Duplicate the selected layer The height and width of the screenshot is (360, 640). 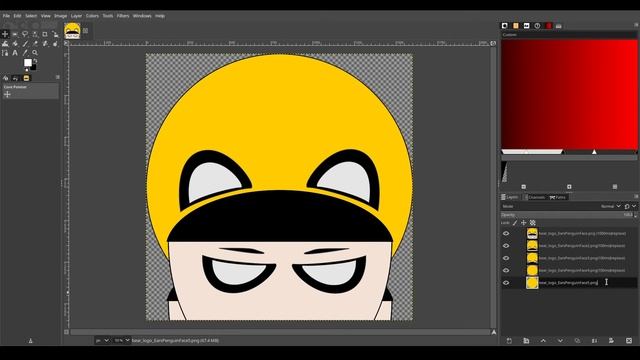[x=577, y=340]
